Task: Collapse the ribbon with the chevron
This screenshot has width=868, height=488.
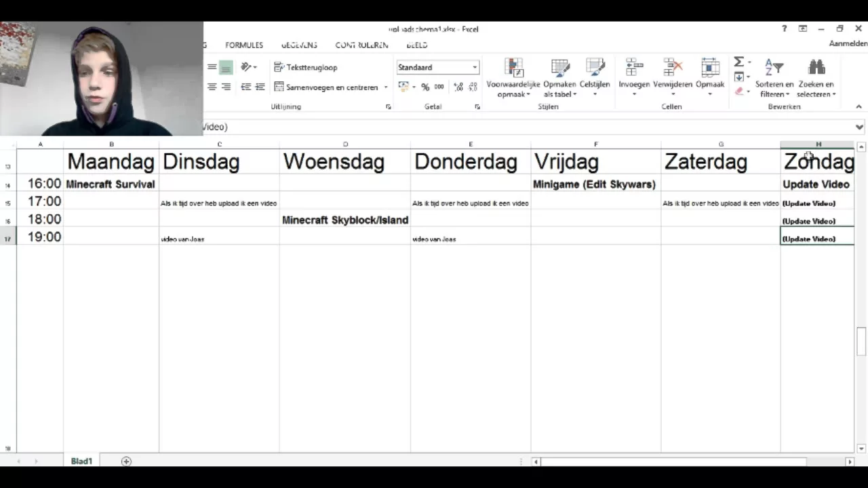Action: (859, 106)
